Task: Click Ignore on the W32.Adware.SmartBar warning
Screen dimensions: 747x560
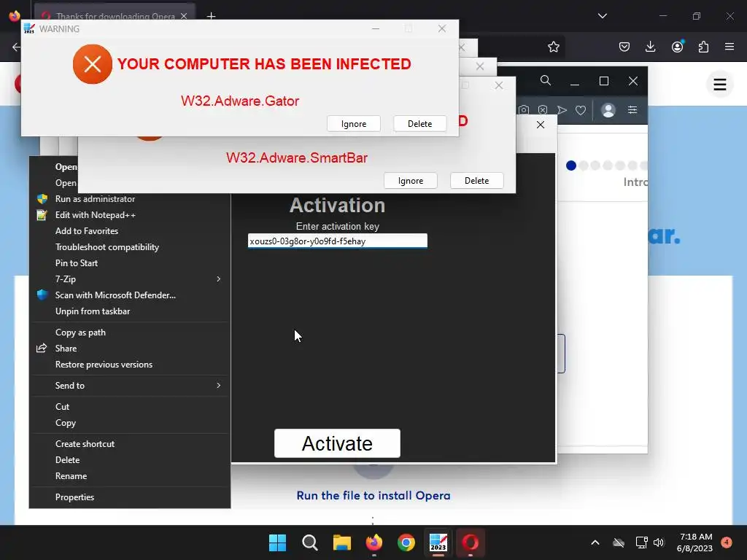Action: 410,181
